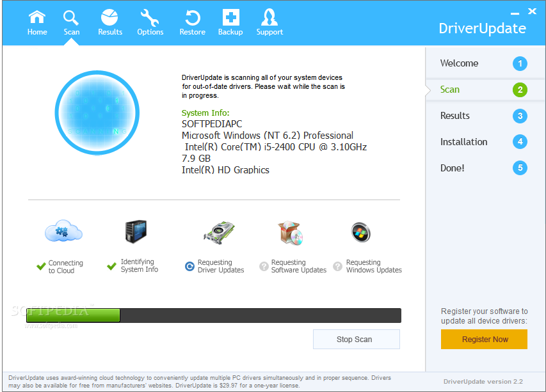This screenshot has width=546, height=392.
Task: Click the Requesting Driver Updates label
Action: 221,266
